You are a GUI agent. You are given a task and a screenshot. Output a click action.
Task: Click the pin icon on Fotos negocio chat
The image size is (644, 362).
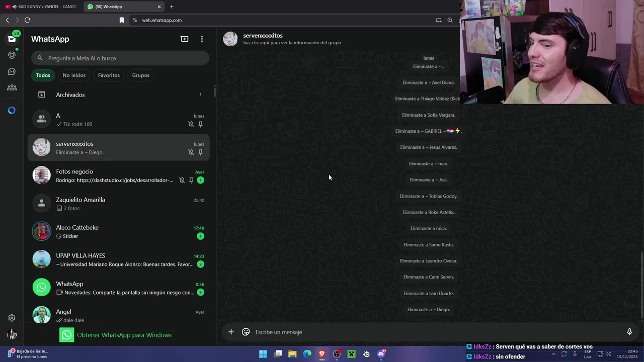pos(191,180)
